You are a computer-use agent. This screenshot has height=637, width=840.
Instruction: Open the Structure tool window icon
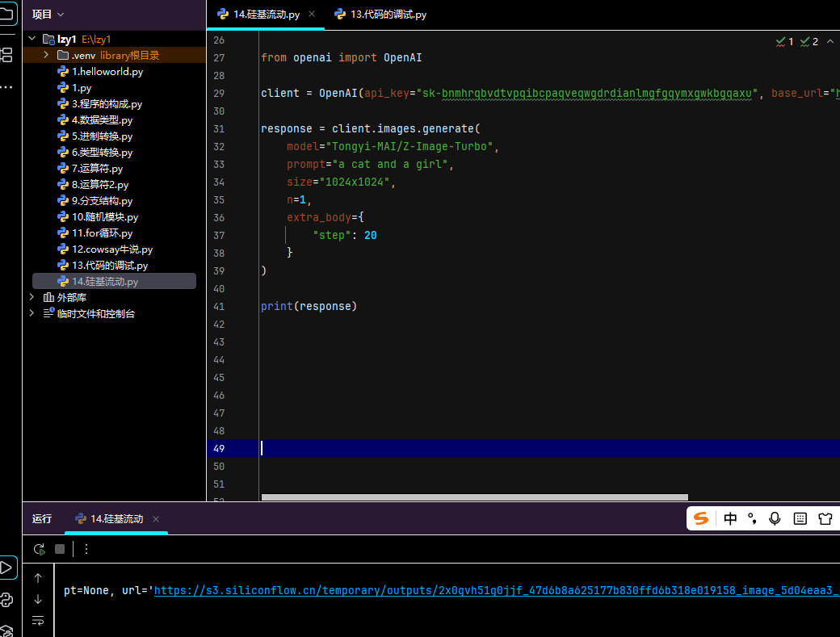click(x=6, y=55)
